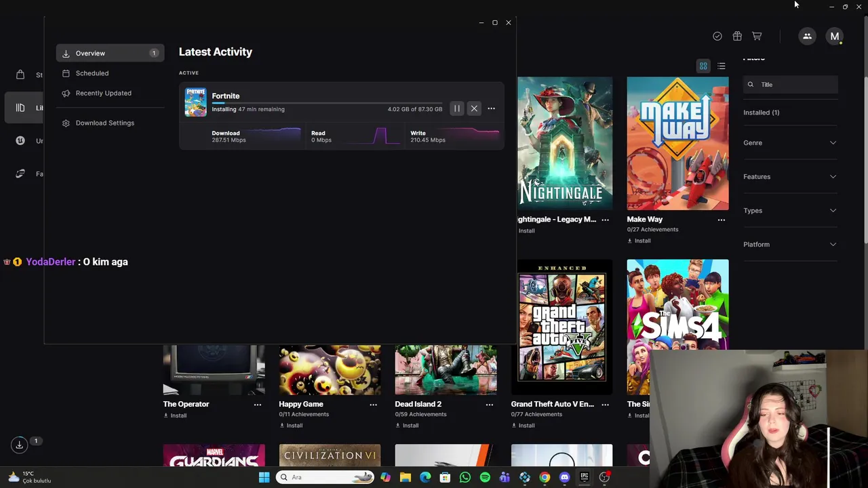Open Marvel Guardians cover
Viewport: 868px width, 488px height.
(x=214, y=455)
